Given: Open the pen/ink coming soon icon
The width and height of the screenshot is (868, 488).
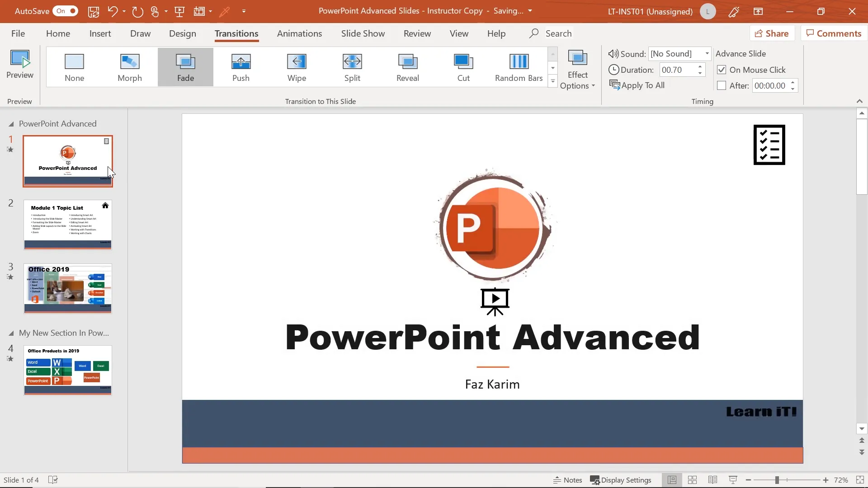Looking at the screenshot, I should (x=734, y=11).
